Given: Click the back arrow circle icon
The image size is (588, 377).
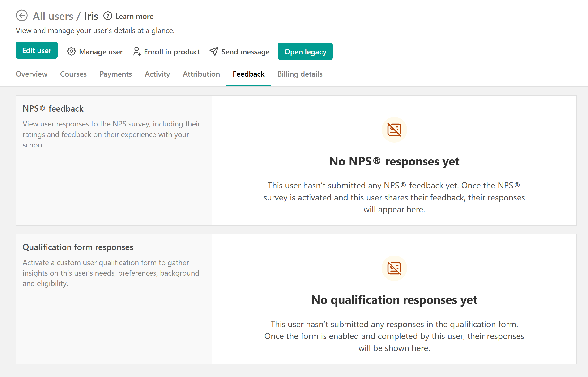Looking at the screenshot, I should (x=22, y=16).
